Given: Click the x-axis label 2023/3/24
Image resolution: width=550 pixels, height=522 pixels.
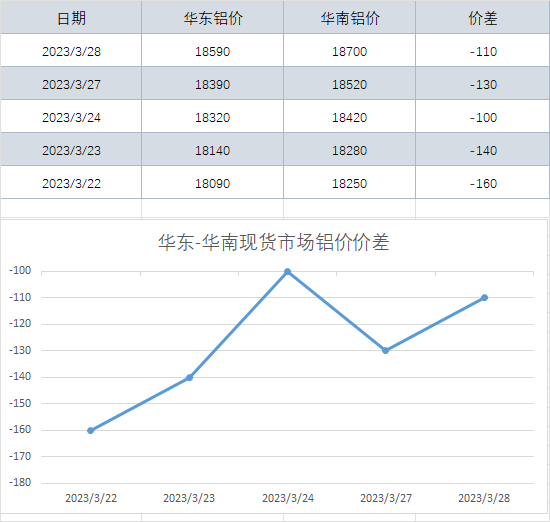Looking at the screenshot, I should [288, 498].
